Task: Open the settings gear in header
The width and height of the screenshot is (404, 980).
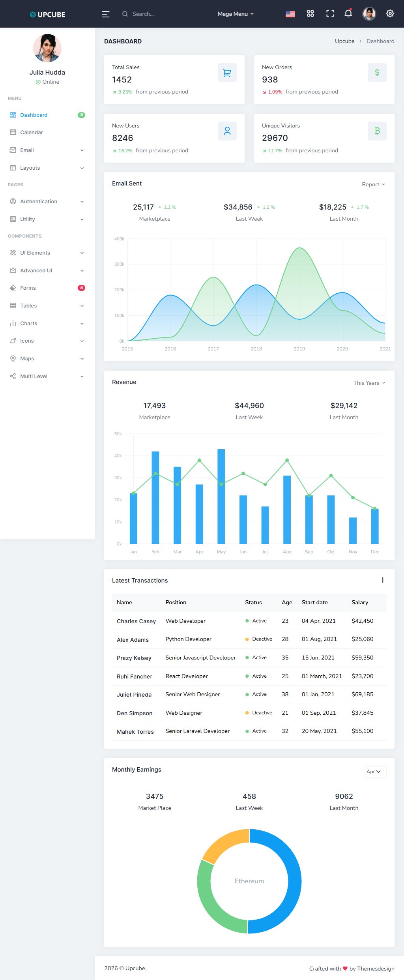Action: tap(390, 14)
